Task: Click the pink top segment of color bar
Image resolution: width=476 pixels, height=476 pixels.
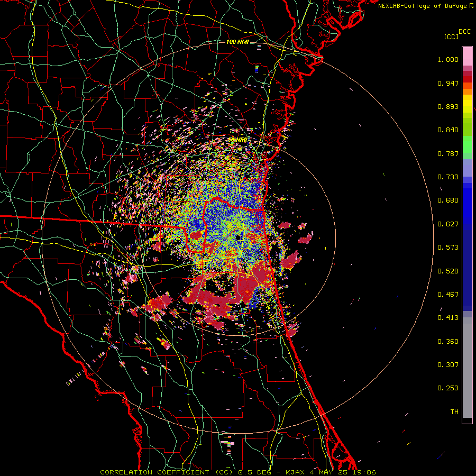Action: [x=467, y=56]
